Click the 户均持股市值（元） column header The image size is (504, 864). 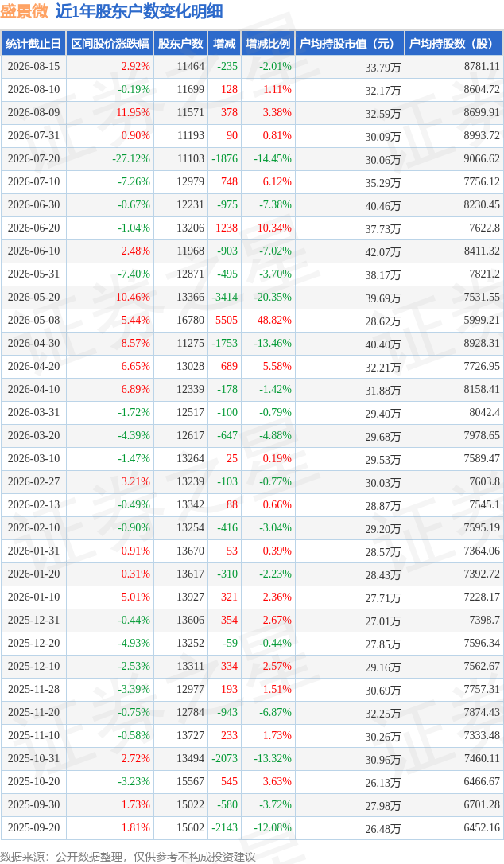tap(351, 44)
